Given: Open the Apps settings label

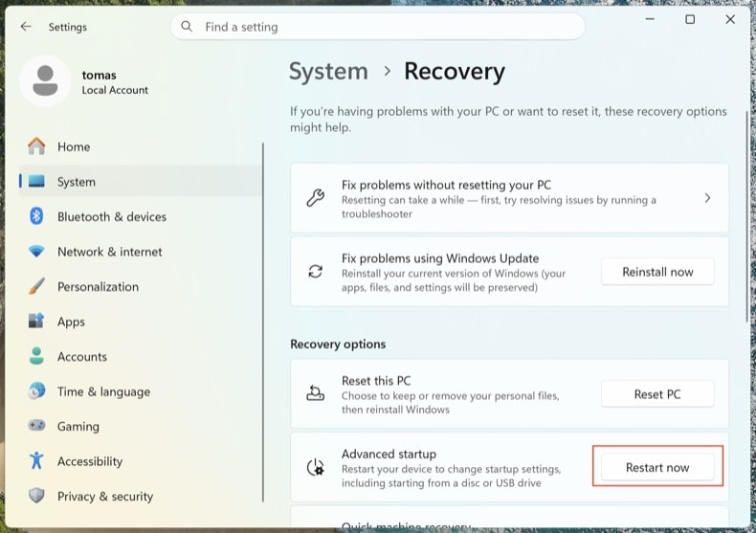Looking at the screenshot, I should pyautogui.click(x=71, y=322).
